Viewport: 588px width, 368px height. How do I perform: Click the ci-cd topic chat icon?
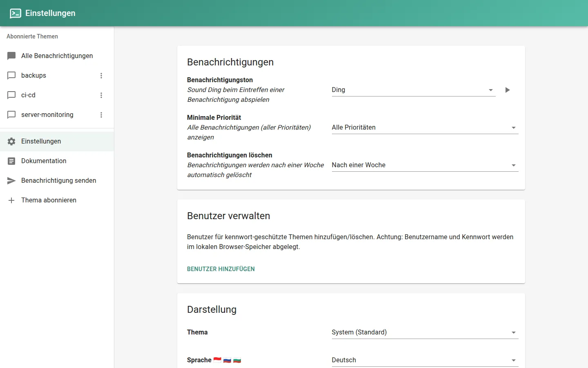click(x=11, y=95)
